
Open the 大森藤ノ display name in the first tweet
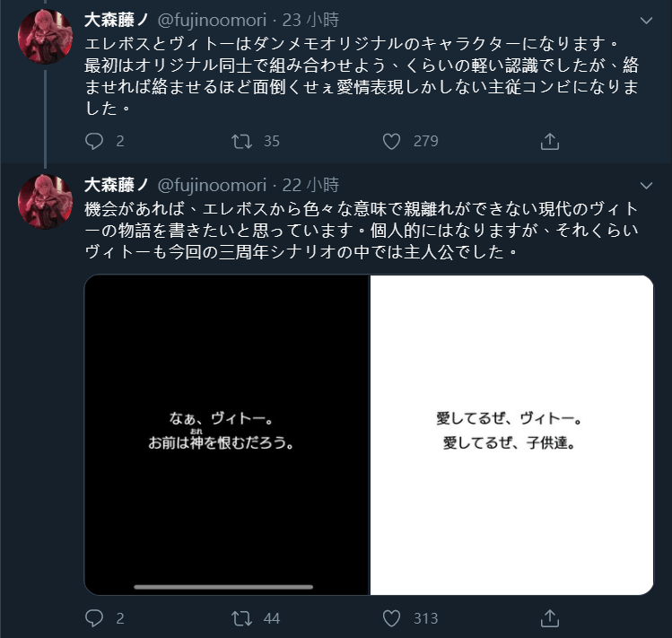point(117,20)
